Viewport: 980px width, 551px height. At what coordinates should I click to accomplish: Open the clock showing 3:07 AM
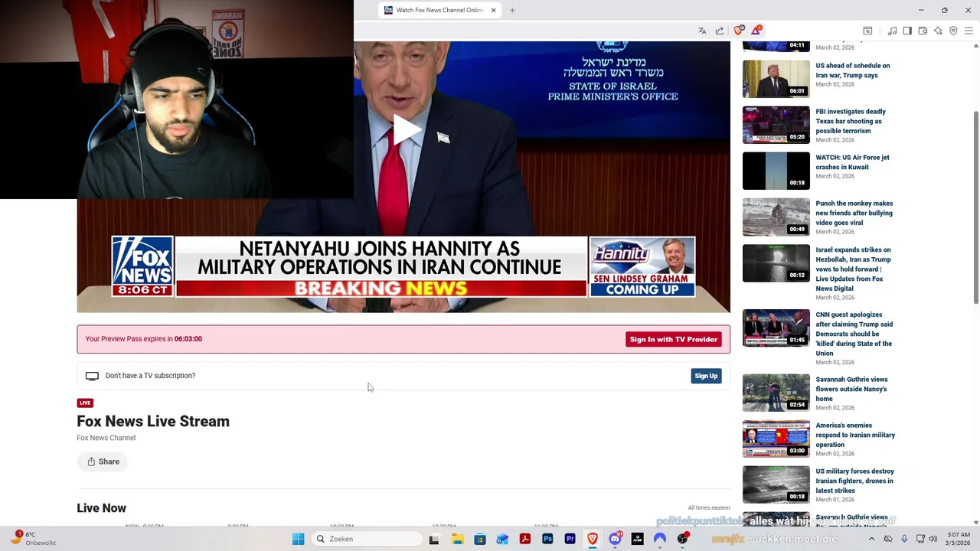[959, 539]
